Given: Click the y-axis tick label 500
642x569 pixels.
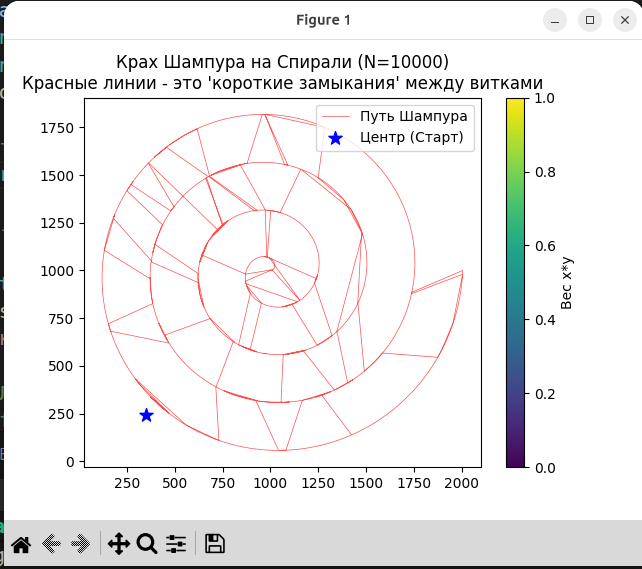Looking at the screenshot, I should pos(61,366).
